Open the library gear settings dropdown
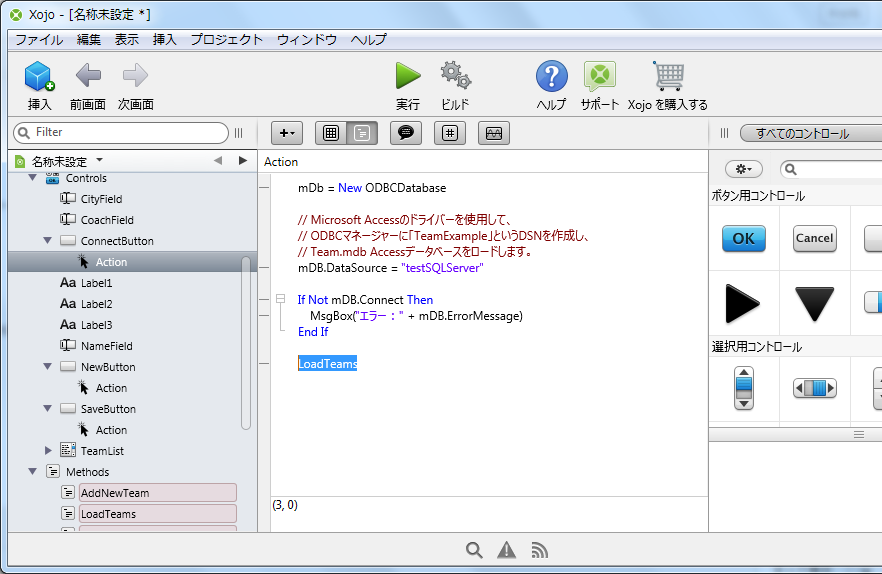This screenshot has height=574, width=882. [744, 169]
